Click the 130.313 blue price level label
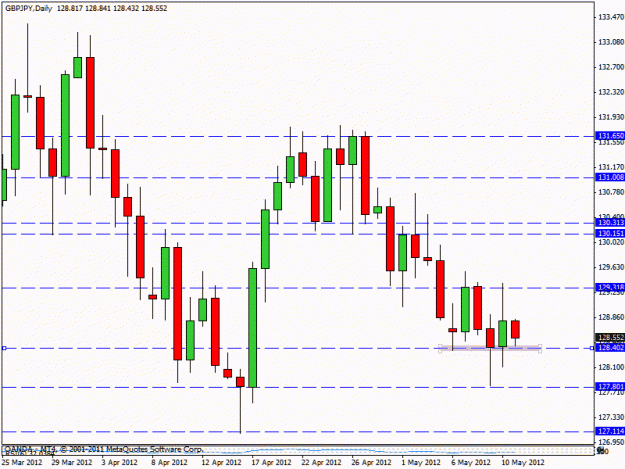Screen dimensions: 625x469 [x=610, y=223]
